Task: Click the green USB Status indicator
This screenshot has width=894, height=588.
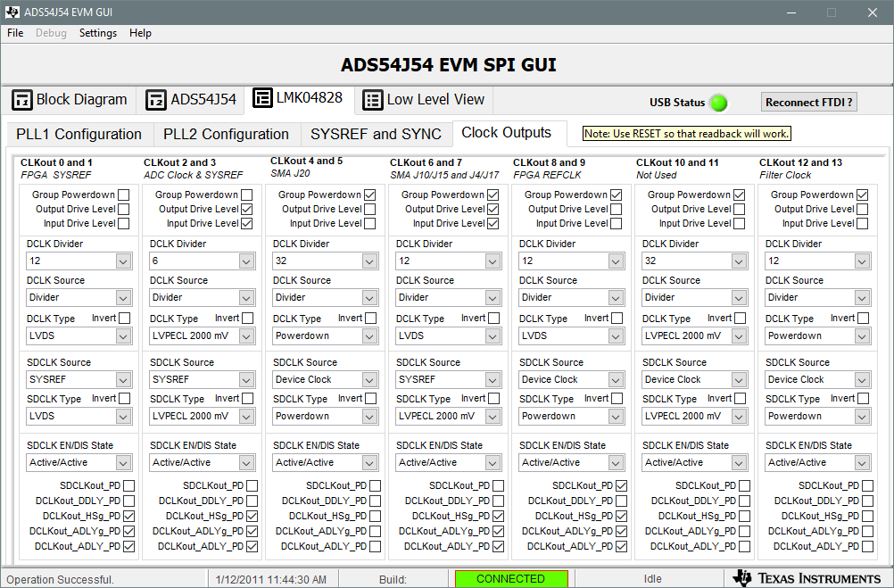Action: pyautogui.click(x=719, y=103)
